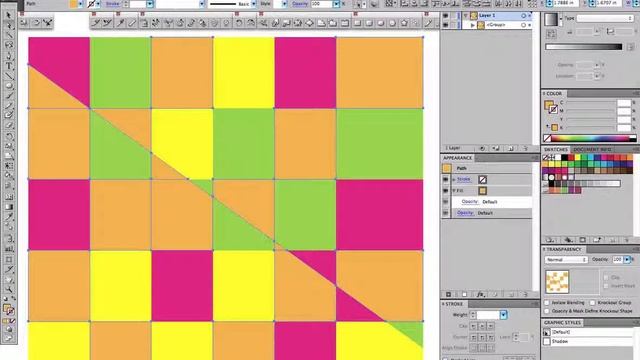Open Gradient Type dropdown
Viewport: 640px width, 360px height.
[604, 18]
